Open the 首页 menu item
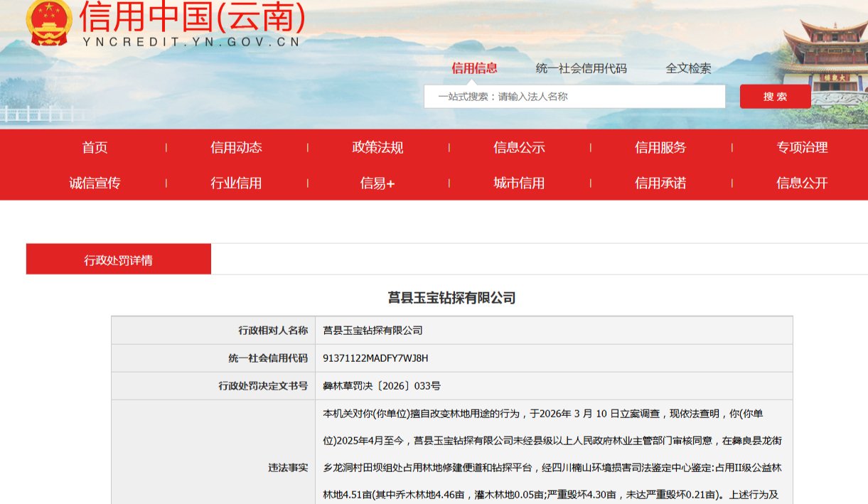868x504 pixels. [95, 148]
